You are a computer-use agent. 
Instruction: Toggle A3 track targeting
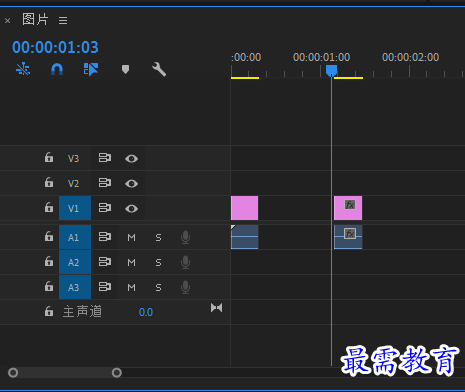pyautogui.click(x=75, y=287)
